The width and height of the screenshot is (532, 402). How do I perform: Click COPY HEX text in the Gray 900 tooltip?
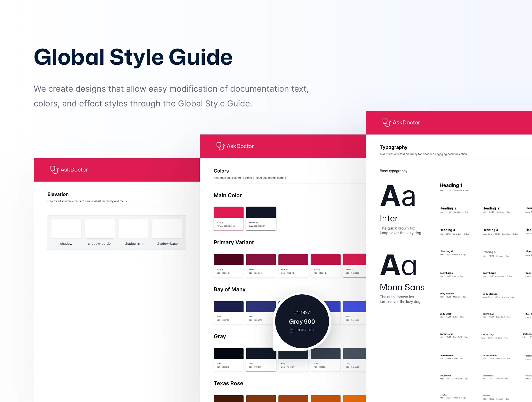click(x=306, y=330)
